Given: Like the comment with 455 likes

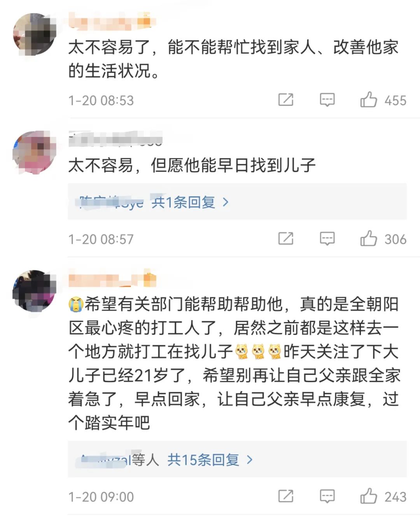Looking at the screenshot, I should [369, 100].
